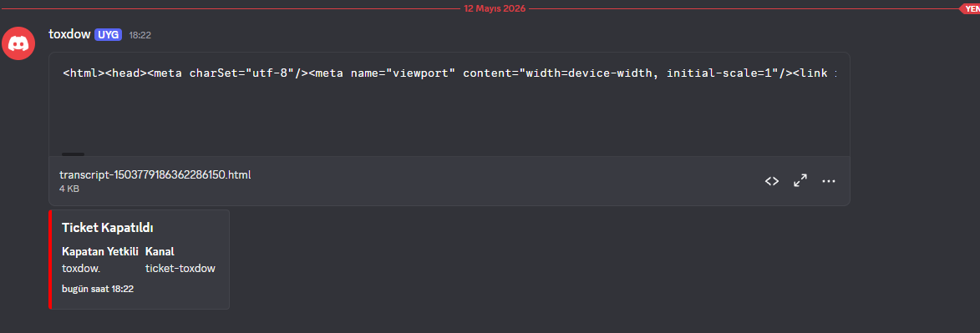Screen dimensions: 980x333
Task: Click the toxdow. closer name in embed
Action: tap(81, 269)
